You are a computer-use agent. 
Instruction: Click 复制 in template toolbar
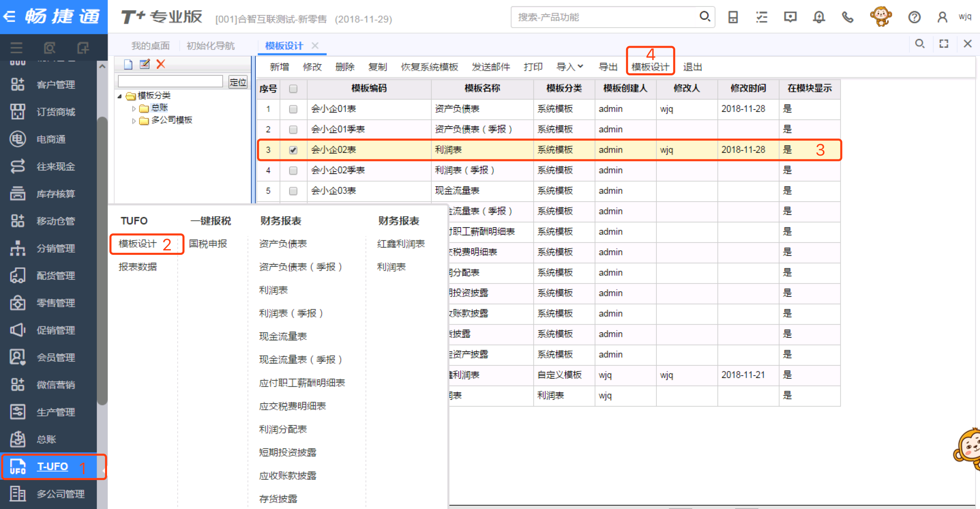(377, 67)
